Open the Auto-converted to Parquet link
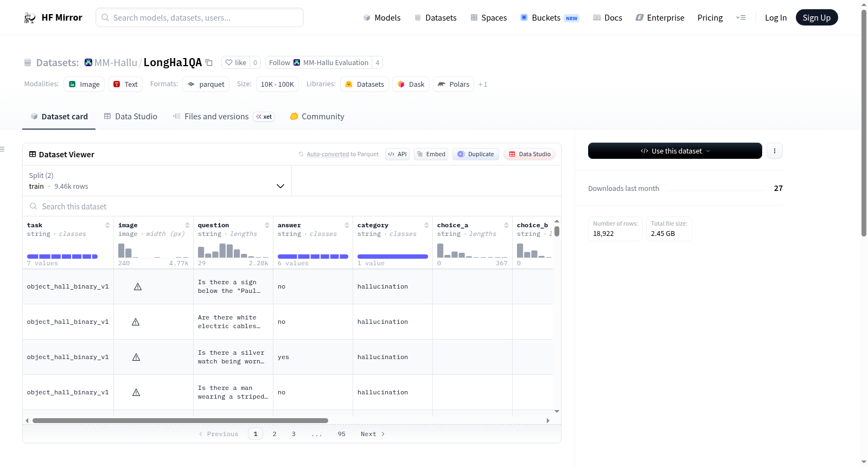 (x=328, y=154)
